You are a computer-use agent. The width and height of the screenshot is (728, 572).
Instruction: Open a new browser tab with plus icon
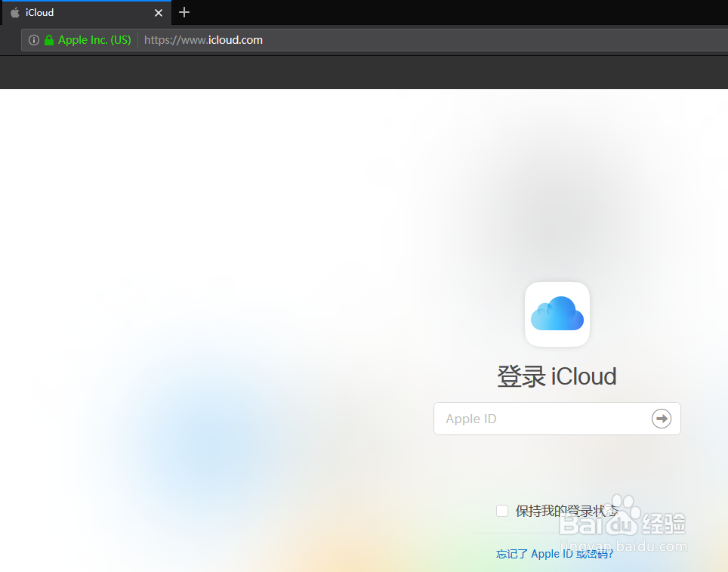[x=184, y=13]
